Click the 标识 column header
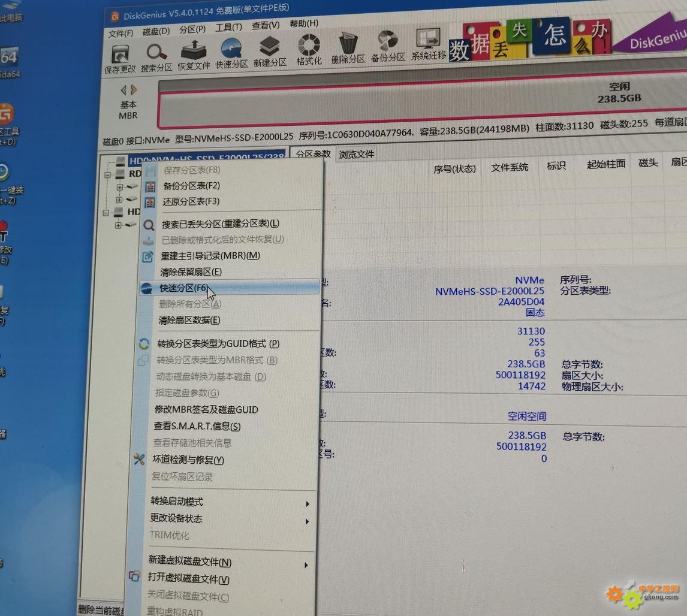The image size is (687, 616). (x=556, y=165)
